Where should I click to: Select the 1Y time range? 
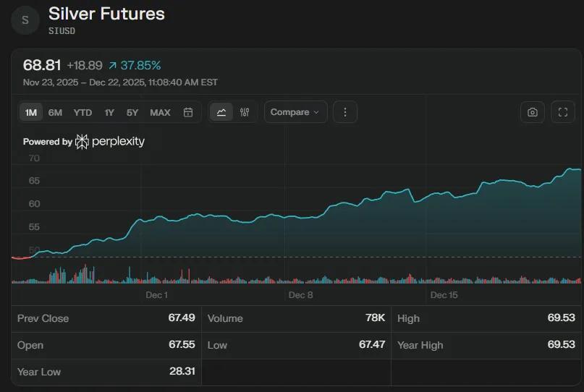click(x=109, y=112)
